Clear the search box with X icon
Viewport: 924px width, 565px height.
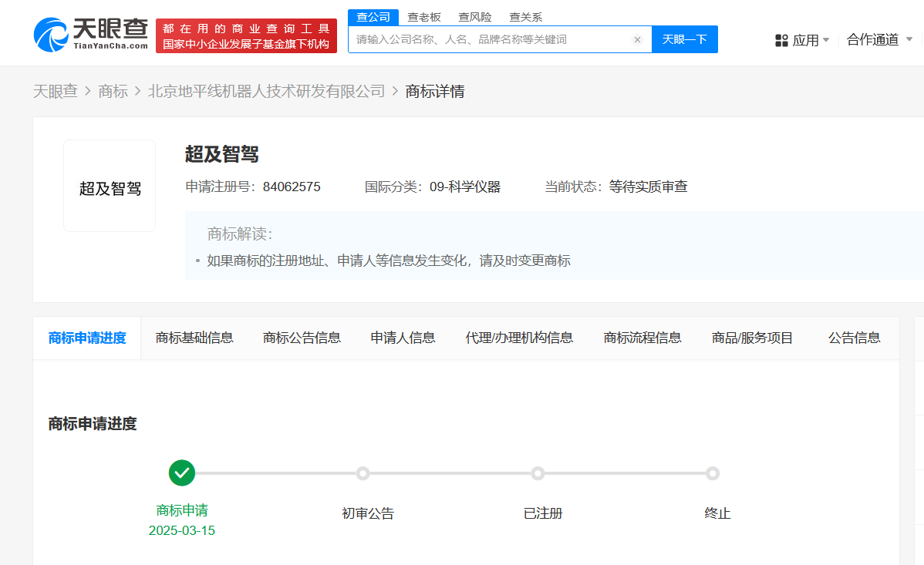(x=637, y=39)
